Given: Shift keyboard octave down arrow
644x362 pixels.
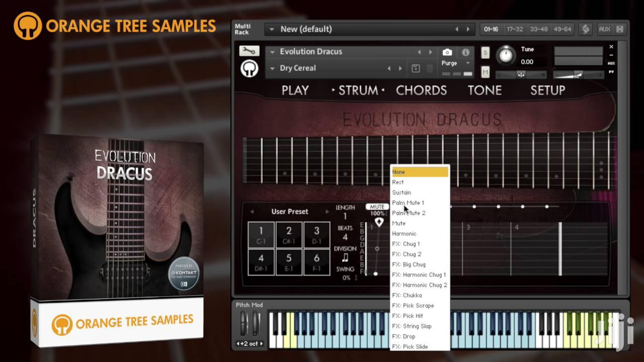Looking at the screenshot, I should tap(239, 344).
